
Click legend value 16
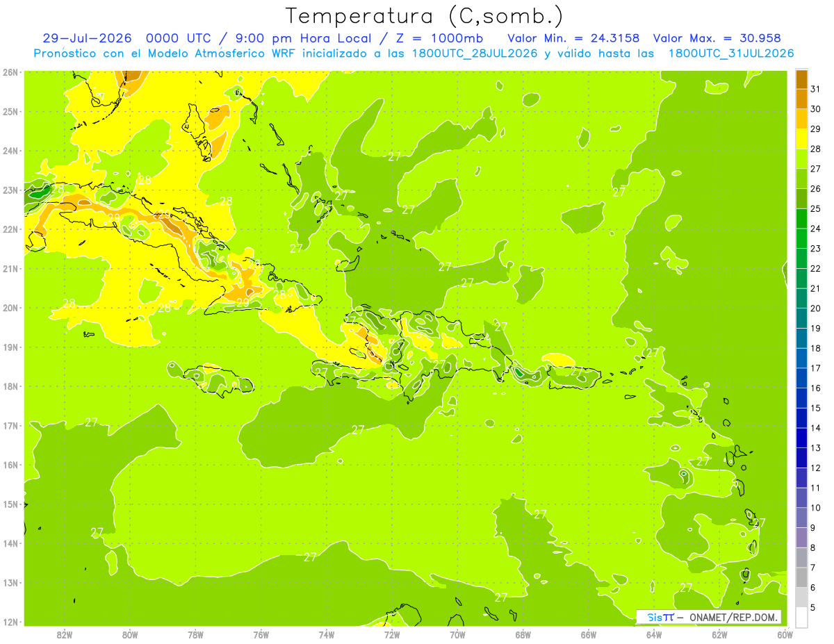coord(815,388)
